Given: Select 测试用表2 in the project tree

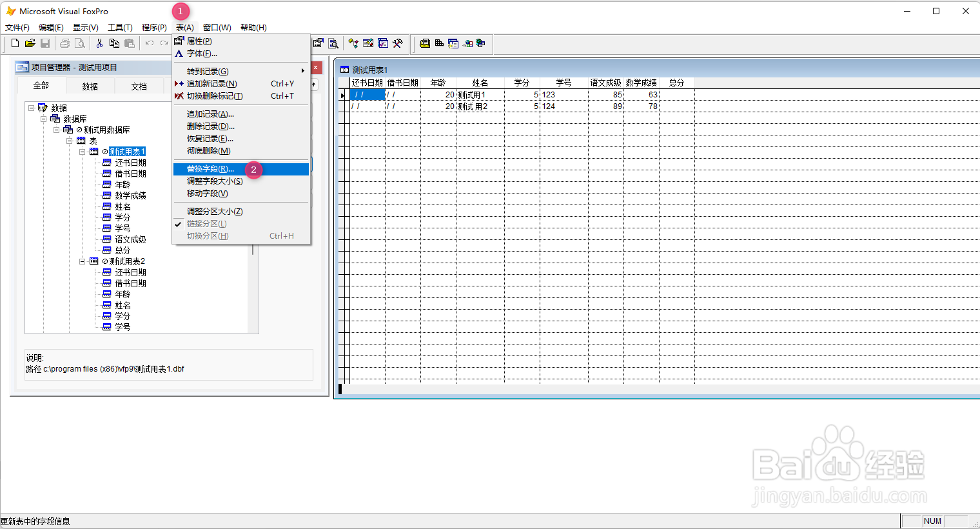Looking at the screenshot, I should tap(127, 261).
